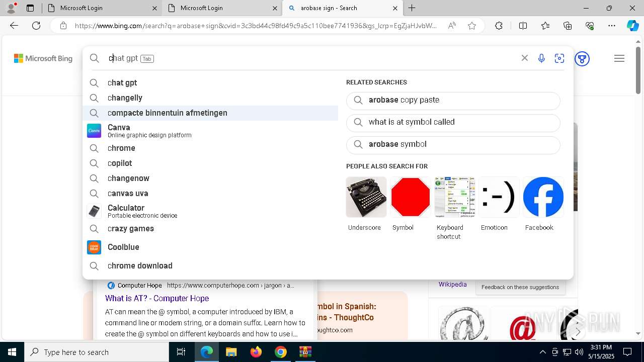This screenshot has width=644, height=362.
Task: Search related arobase symbol
Action: coord(453,144)
